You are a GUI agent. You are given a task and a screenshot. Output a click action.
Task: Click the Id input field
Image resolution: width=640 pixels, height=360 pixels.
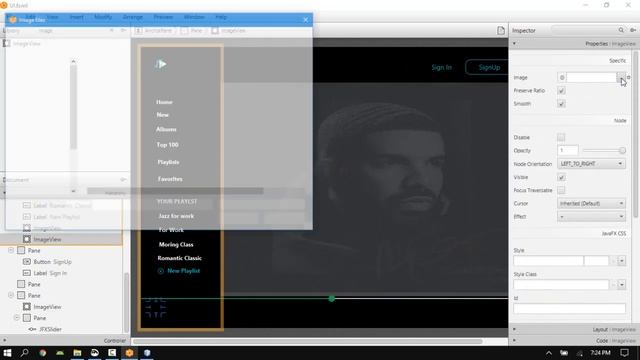(569, 308)
